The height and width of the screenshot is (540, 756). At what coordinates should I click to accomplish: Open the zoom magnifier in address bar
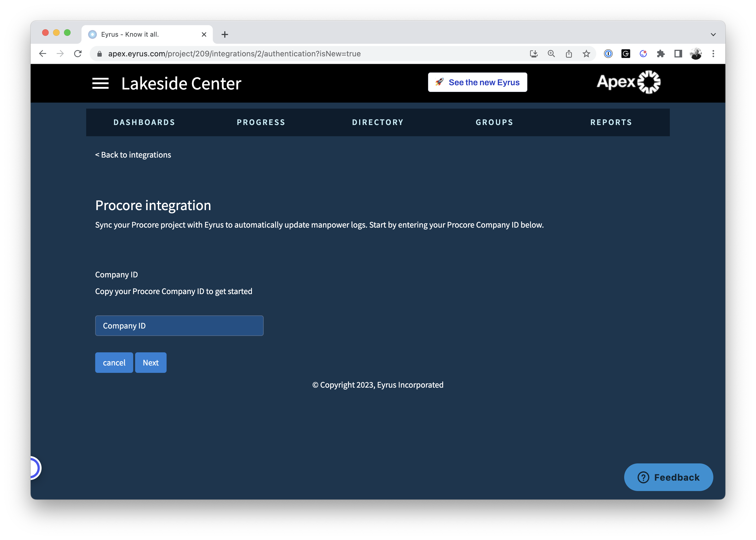(x=551, y=54)
